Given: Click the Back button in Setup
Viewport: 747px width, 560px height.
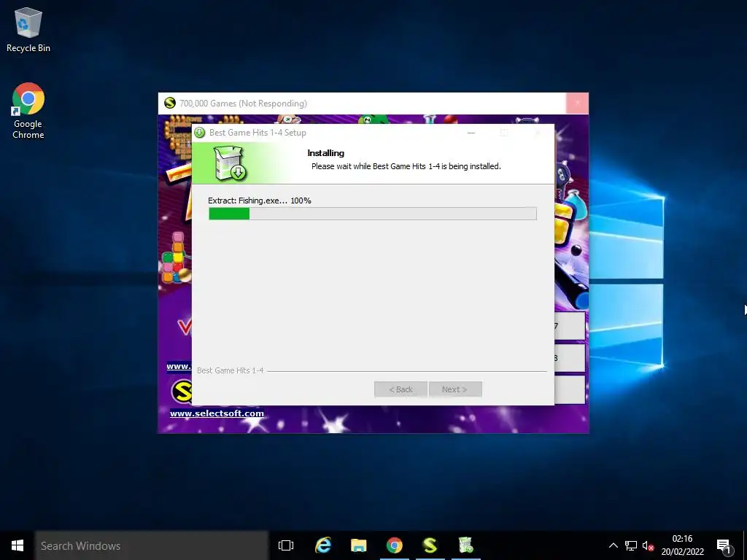Looking at the screenshot, I should [400, 389].
